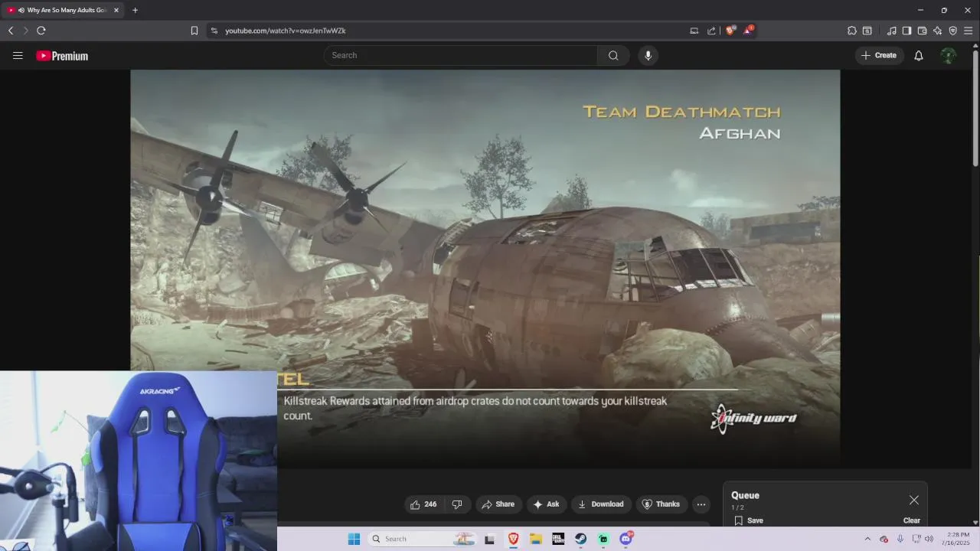Close the Queue panel
The height and width of the screenshot is (551, 980).
[914, 500]
